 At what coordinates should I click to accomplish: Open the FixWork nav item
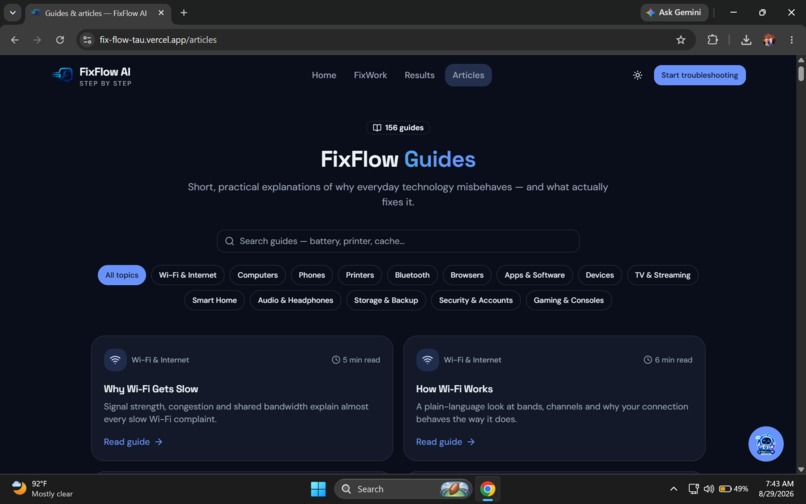(x=370, y=75)
